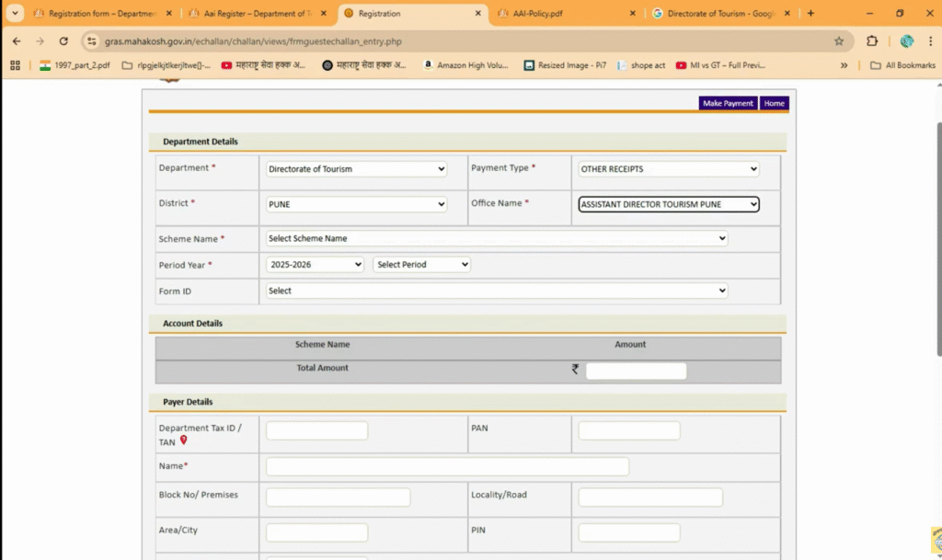Screen dimensions: 942x560
Task: Switch to the AAI-Policy.pdf tab
Action: point(561,14)
